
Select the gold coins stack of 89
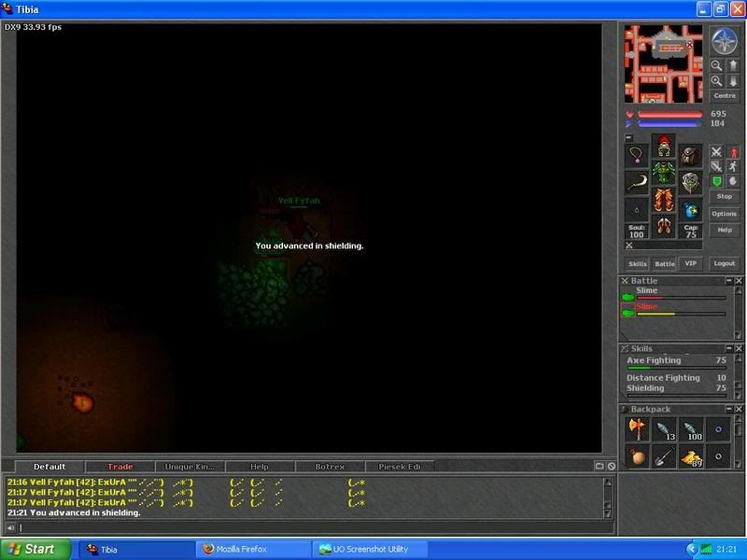[x=692, y=456]
